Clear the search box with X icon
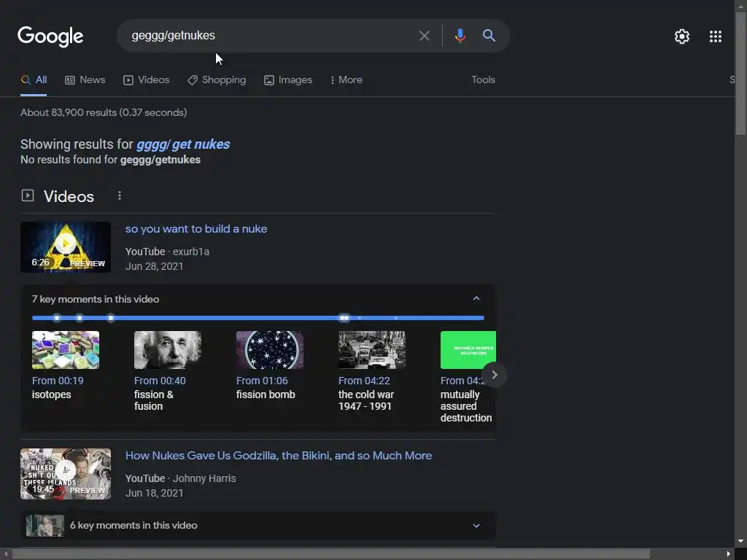Viewport: 747px width, 560px height. (x=424, y=36)
